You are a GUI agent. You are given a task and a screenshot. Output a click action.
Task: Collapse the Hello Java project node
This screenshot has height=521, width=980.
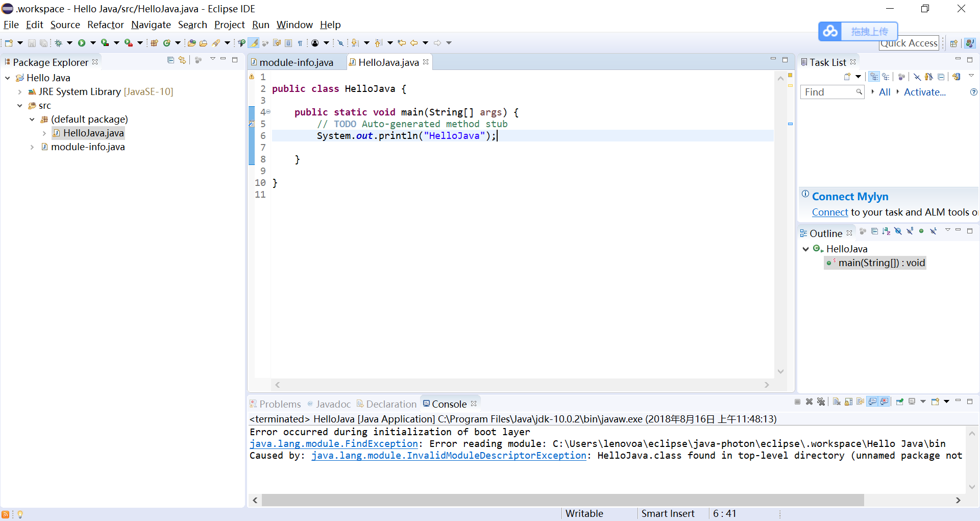click(8, 78)
